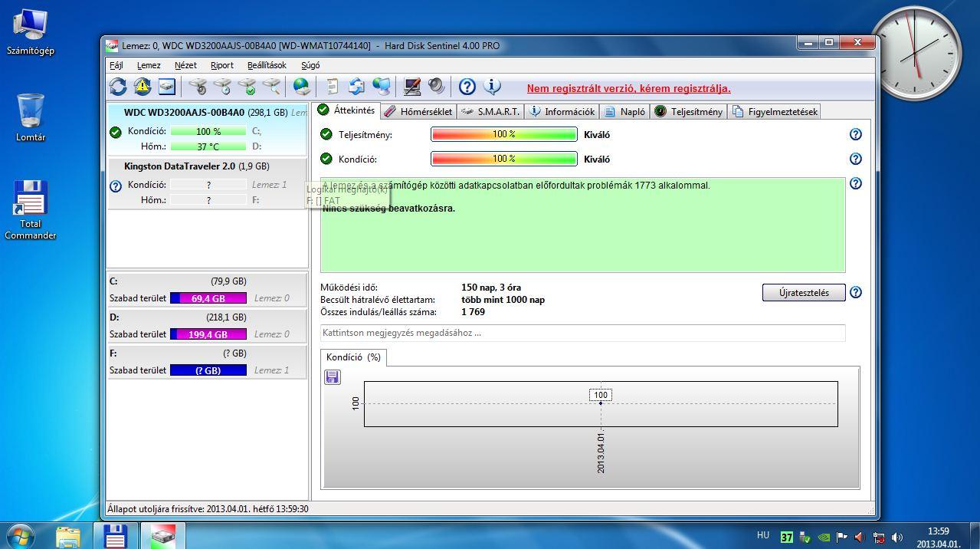Click the disk with green check icon
The height and width of the screenshot is (549, 980).
(x=247, y=87)
